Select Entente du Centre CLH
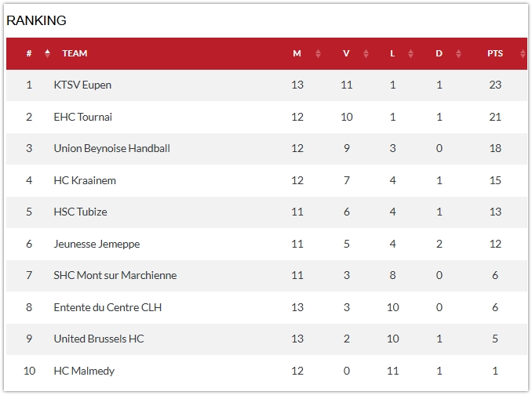This screenshot has width=532, height=395. (107, 307)
